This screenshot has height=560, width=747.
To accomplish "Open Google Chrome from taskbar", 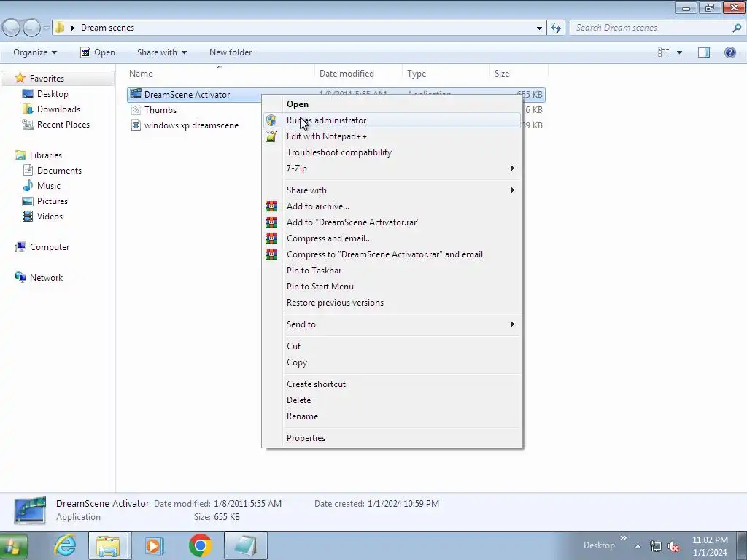I will [x=200, y=545].
